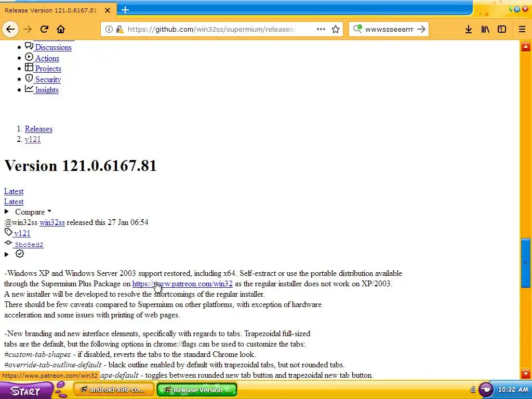Click the 10:32 AM taskbar clock

point(513,390)
